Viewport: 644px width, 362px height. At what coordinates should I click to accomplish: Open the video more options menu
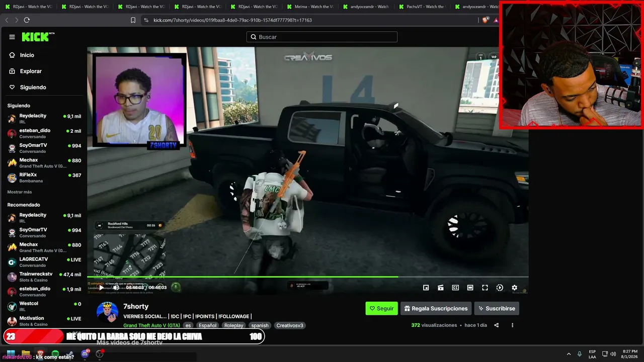[x=512, y=325]
